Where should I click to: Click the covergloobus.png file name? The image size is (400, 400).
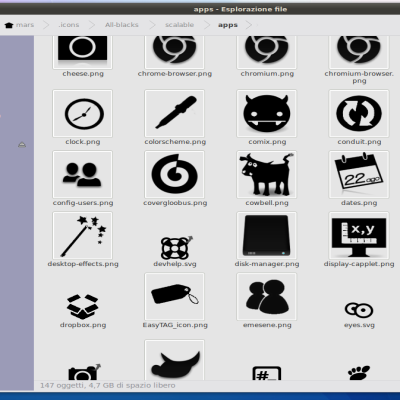coord(175,203)
